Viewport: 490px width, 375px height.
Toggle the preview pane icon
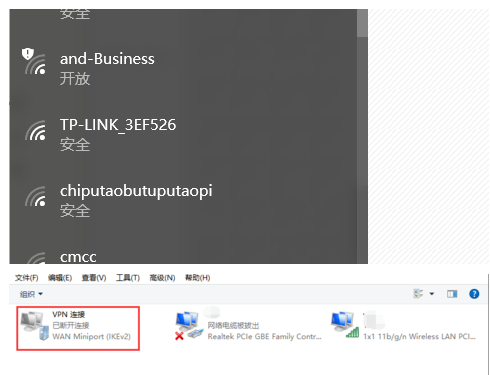[452, 294]
